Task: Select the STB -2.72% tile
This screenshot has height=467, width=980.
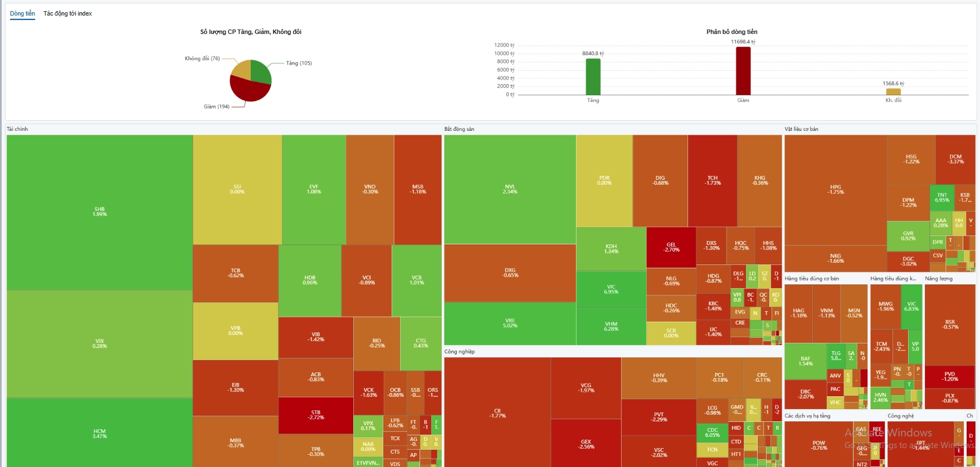Action: tap(315, 415)
